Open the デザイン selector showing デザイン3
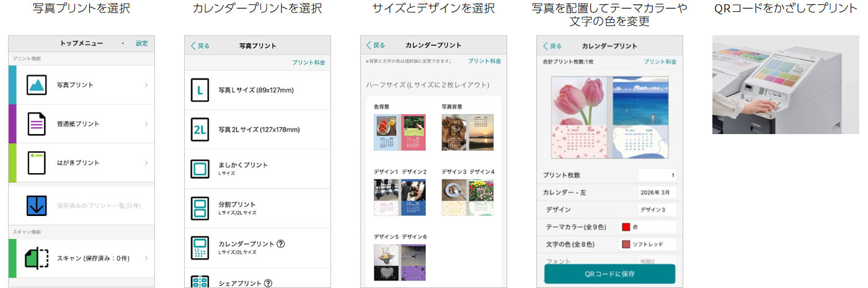Screen dimensions: 868x288 [657, 210]
